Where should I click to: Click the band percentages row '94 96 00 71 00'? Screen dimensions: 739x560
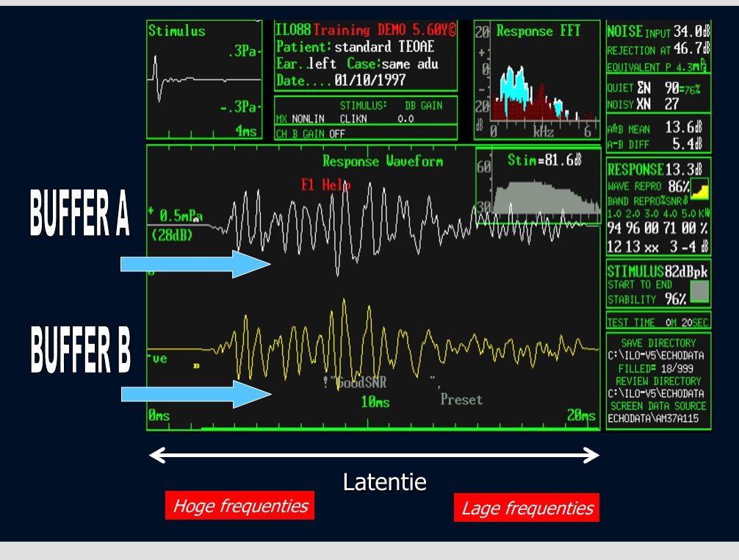(657, 229)
